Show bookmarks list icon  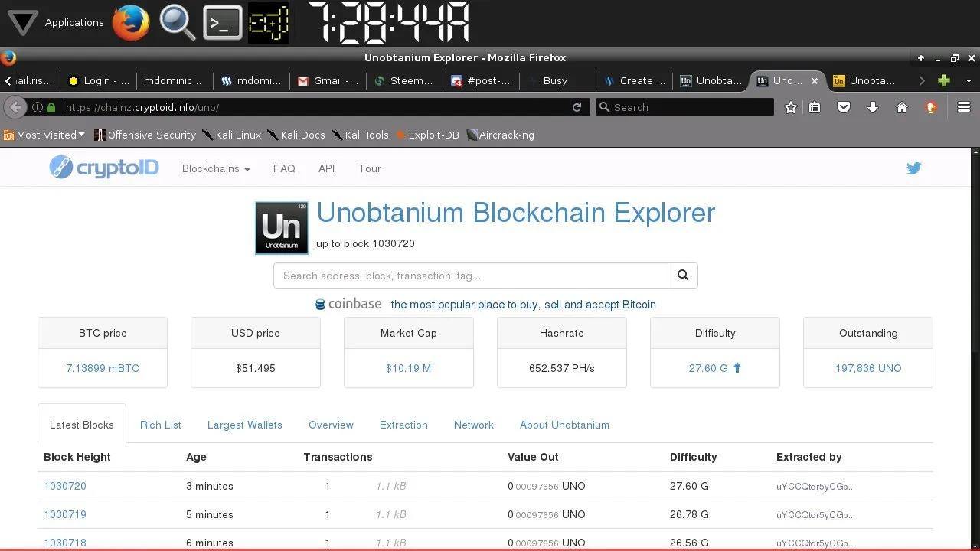[x=815, y=107]
